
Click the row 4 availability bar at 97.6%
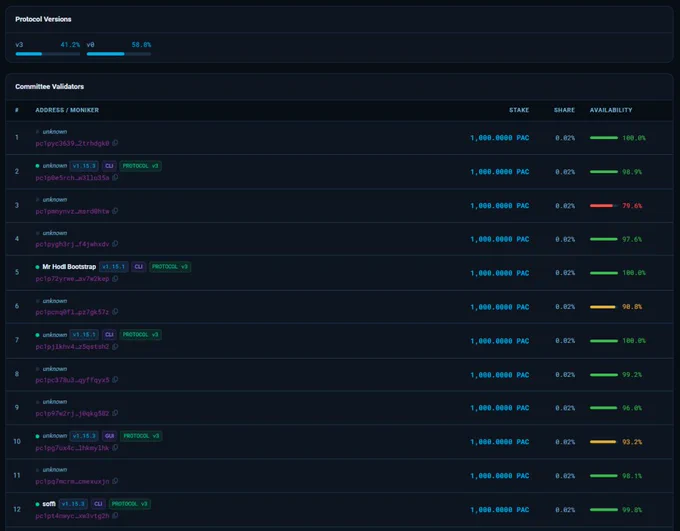coord(604,239)
